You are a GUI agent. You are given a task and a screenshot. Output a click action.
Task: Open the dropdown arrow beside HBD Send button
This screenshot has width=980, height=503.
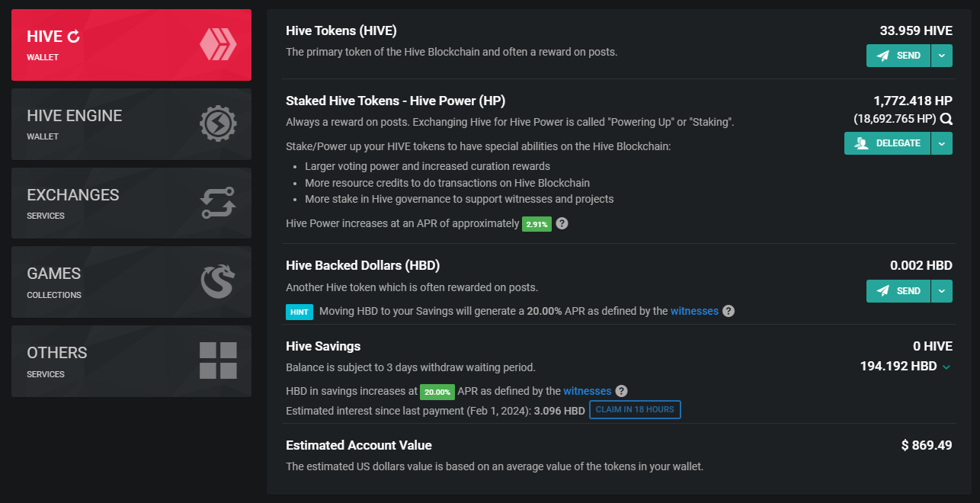[x=942, y=291]
